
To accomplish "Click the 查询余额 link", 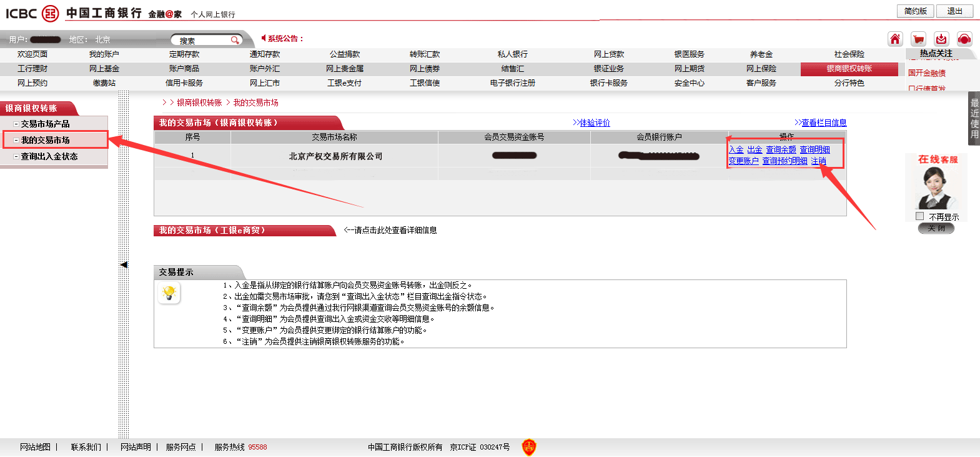I will (781, 150).
